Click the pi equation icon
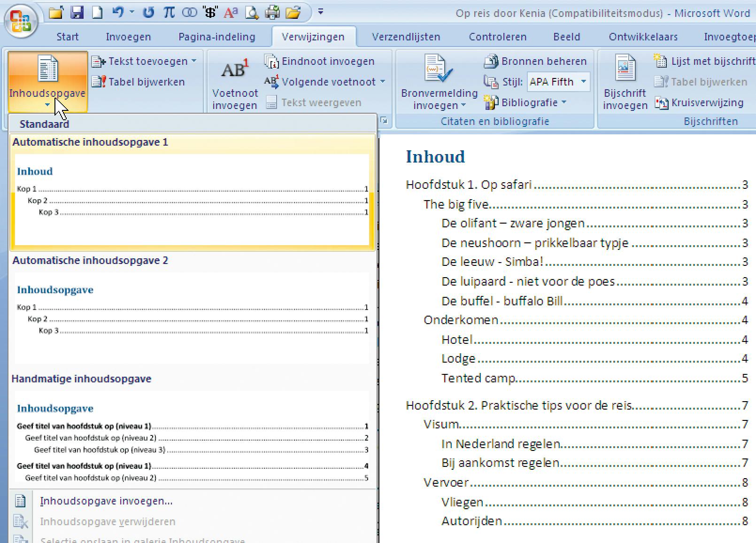This screenshot has width=756, height=543. [x=169, y=13]
